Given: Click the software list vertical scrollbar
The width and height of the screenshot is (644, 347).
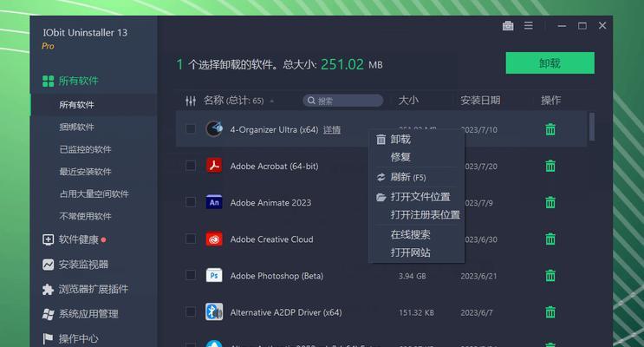Looking at the screenshot, I should (x=592, y=127).
